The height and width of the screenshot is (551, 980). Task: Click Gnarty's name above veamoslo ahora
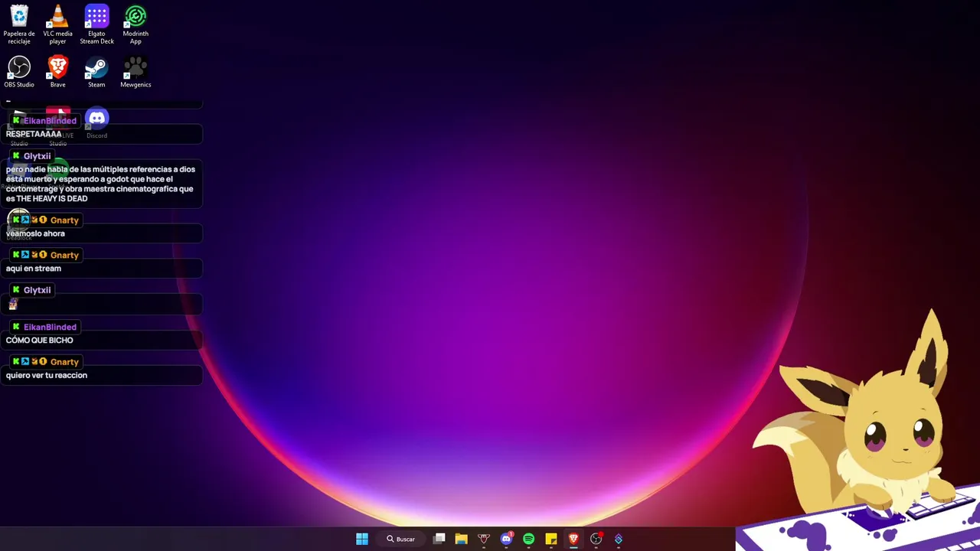64,220
